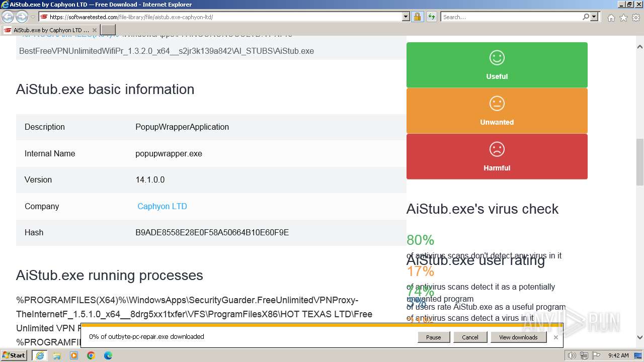The height and width of the screenshot is (362, 644).
Task: Open the media player taskbar icon
Action: point(74,355)
